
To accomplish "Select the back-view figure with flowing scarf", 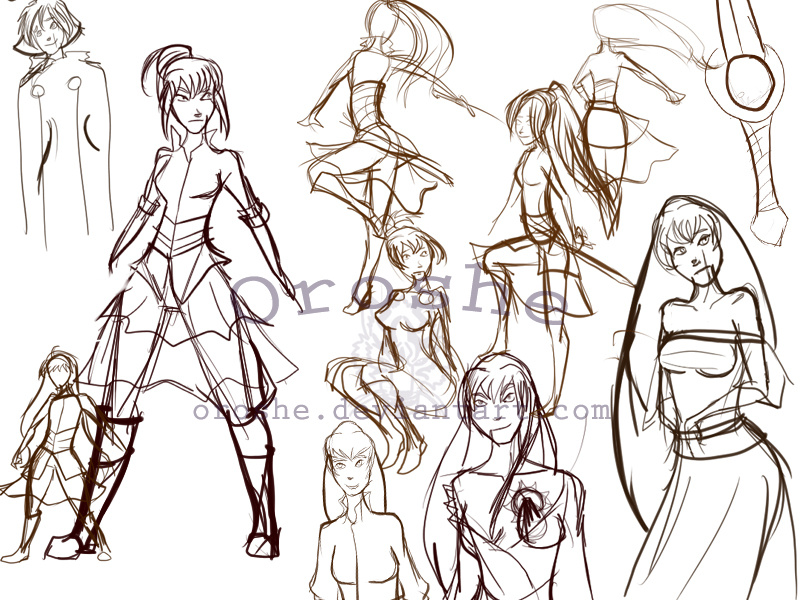I will click(610, 100).
